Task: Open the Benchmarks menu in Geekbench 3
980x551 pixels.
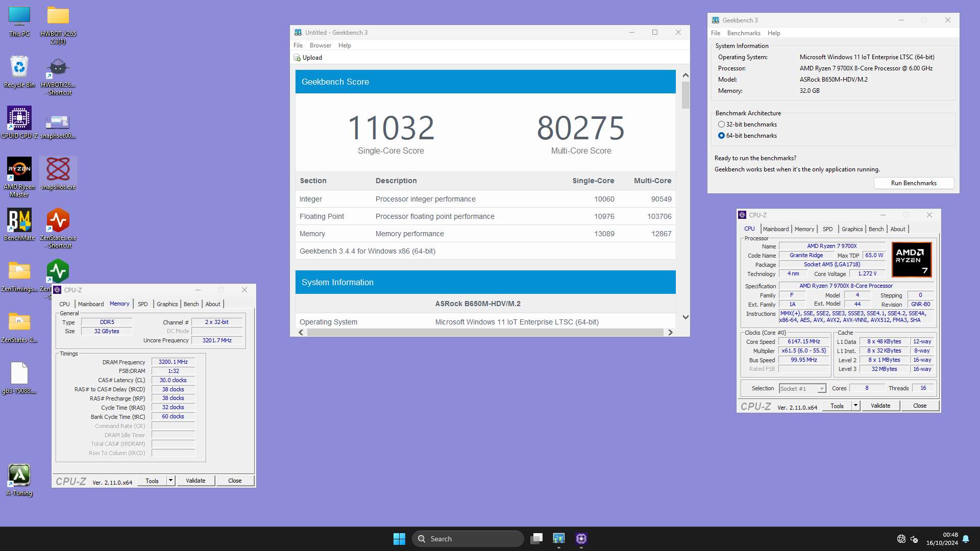Action: 743,33
